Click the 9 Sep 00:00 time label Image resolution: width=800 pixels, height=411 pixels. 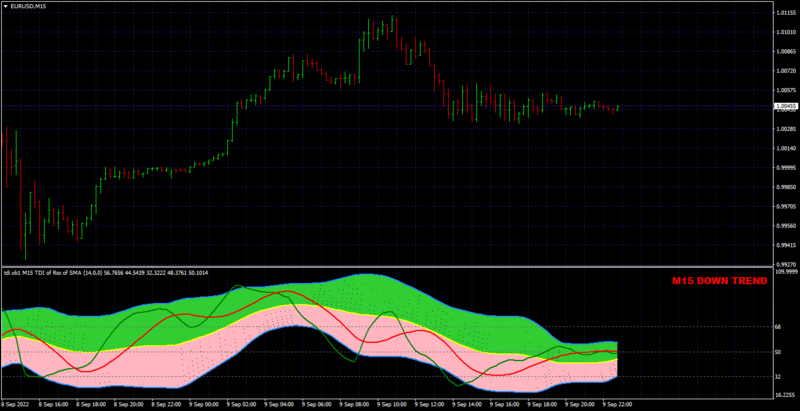click(204, 403)
